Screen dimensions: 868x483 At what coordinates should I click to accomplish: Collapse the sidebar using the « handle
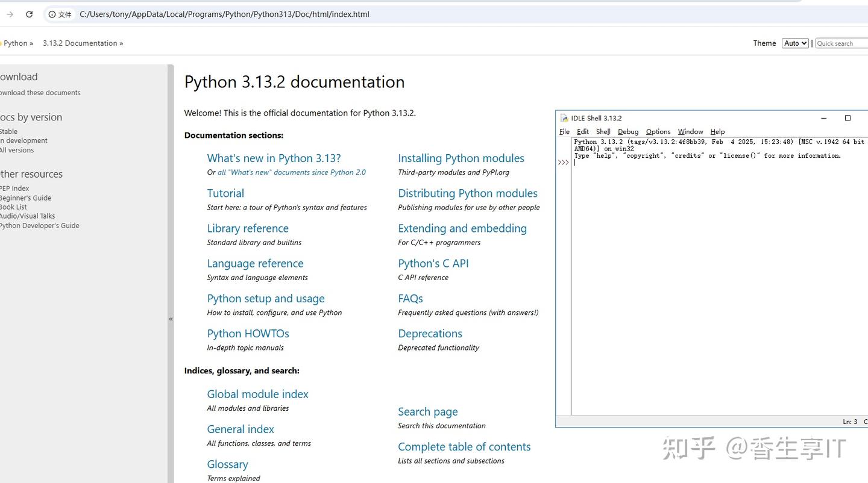(171, 318)
